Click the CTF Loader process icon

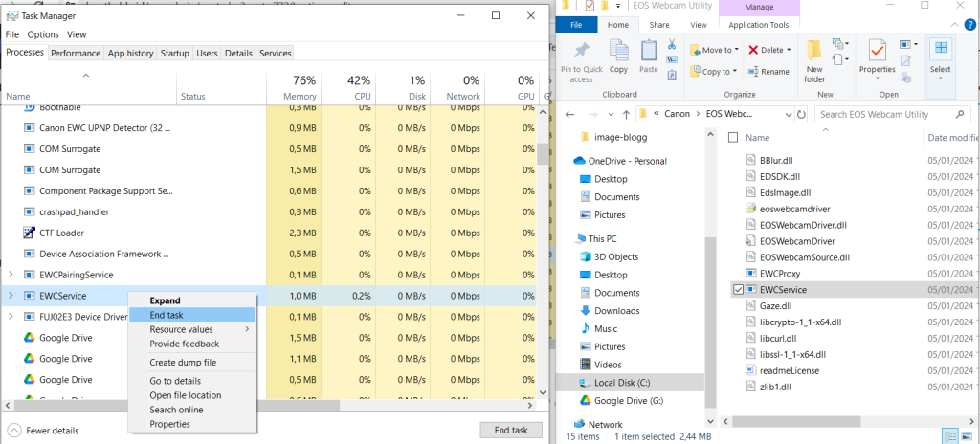click(x=29, y=233)
